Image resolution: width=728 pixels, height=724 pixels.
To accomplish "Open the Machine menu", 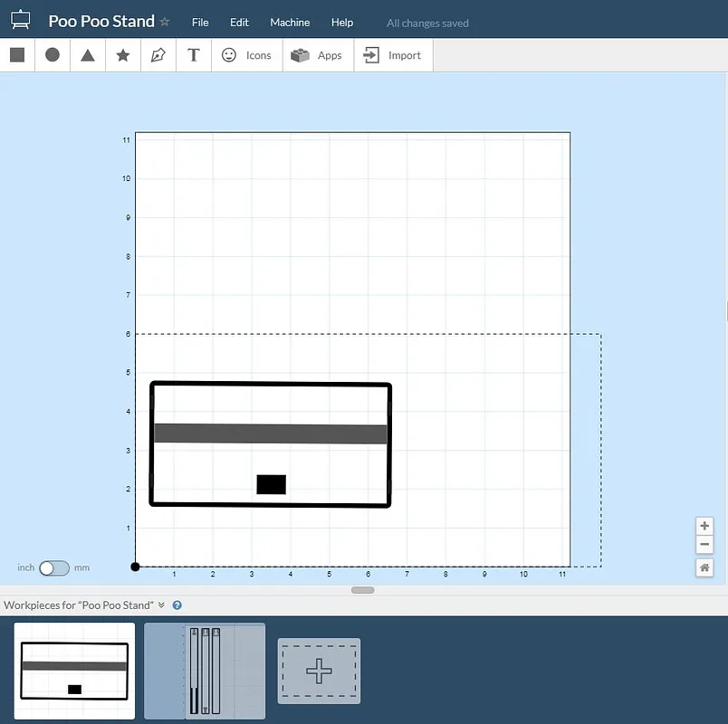I will coord(290,23).
